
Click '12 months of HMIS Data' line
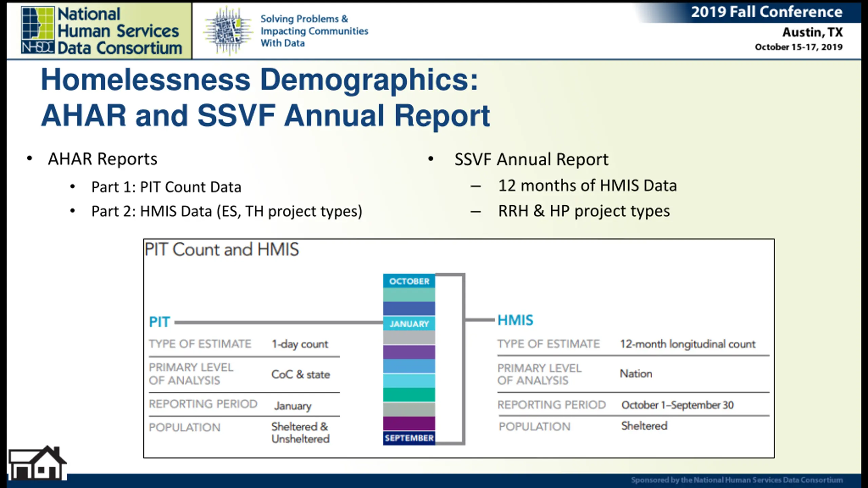tap(587, 186)
